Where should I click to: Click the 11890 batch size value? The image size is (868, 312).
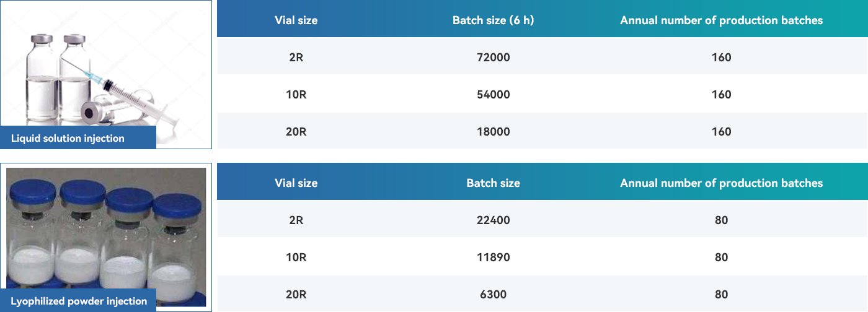(493, 257)
